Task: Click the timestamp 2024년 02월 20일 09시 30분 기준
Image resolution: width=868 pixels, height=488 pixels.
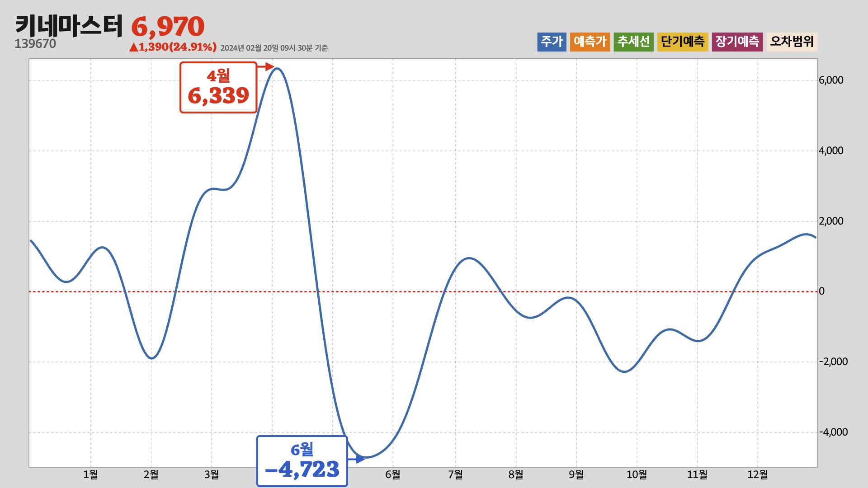Action: (274, 48)
